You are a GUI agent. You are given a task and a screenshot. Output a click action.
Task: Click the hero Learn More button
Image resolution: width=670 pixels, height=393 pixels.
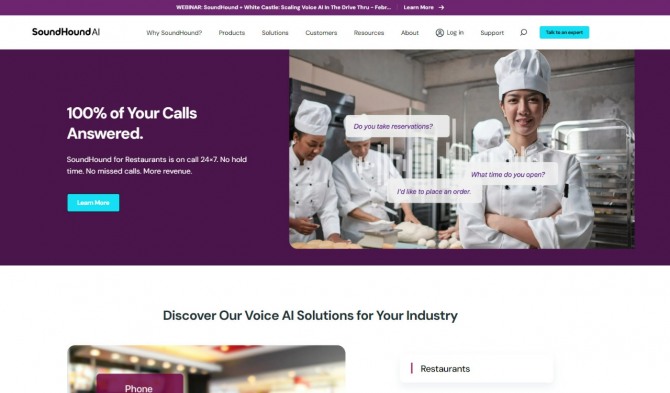click(93, 202)
